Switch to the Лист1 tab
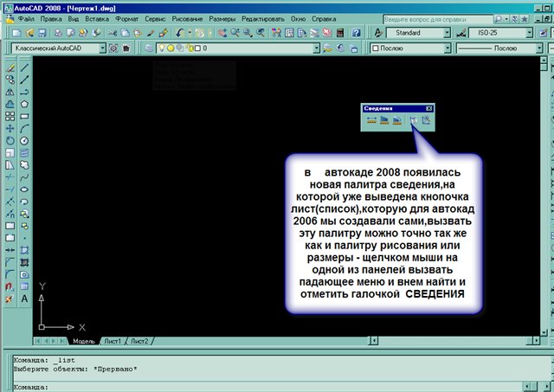The width and height of the screenshot is (554, 392). click(113, 341)
